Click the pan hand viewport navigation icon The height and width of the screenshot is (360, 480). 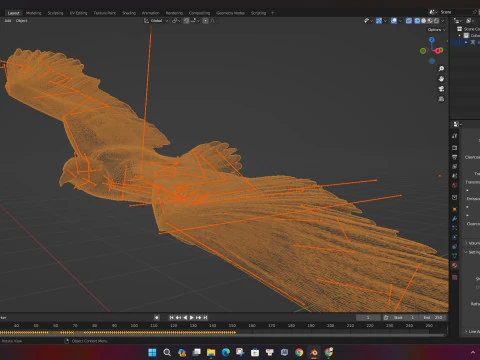coord(441,79)
